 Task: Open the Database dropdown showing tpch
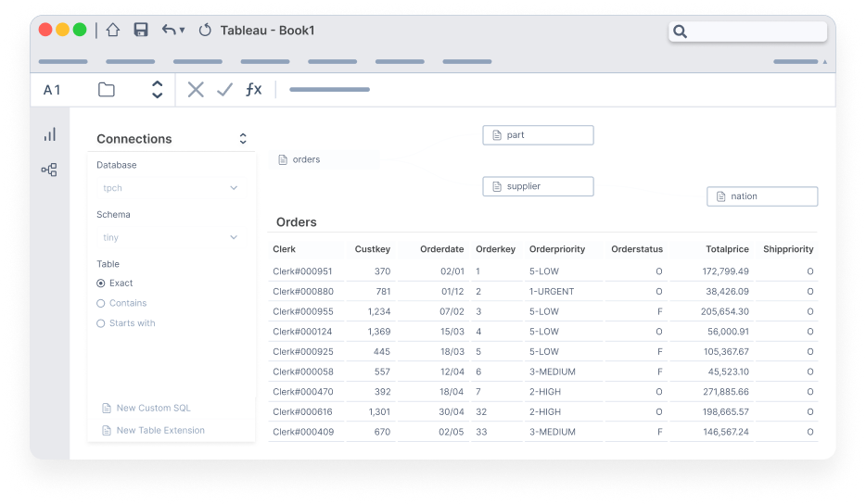coord(170,188)
